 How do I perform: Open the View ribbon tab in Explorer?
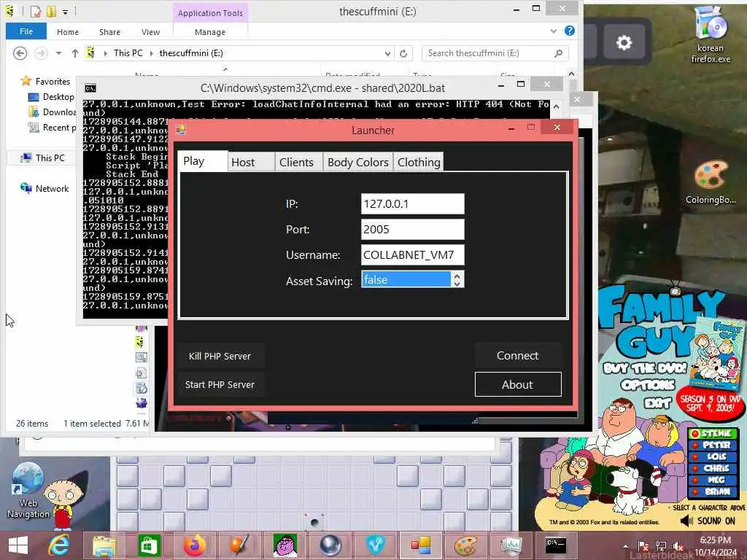[x=150, y=32]
